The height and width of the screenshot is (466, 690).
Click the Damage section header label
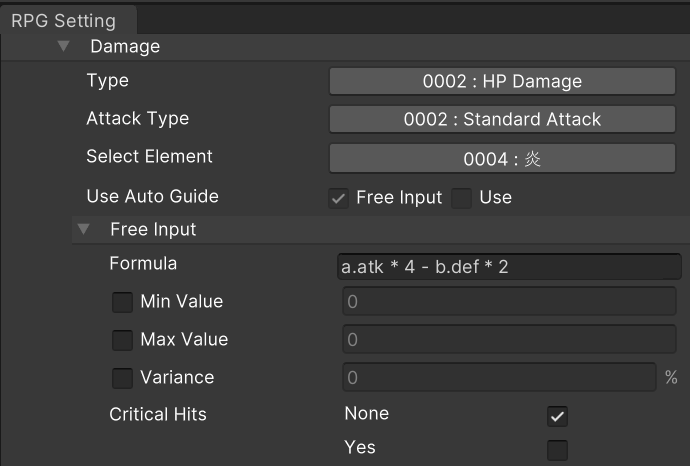point(125,46)
